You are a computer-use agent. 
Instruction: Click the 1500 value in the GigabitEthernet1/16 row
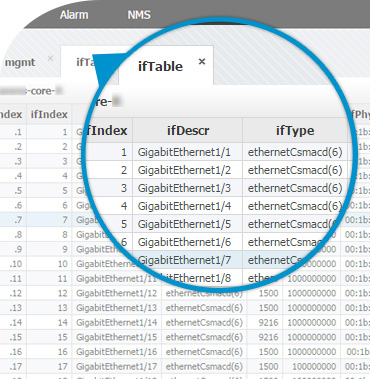coord(268,352)
